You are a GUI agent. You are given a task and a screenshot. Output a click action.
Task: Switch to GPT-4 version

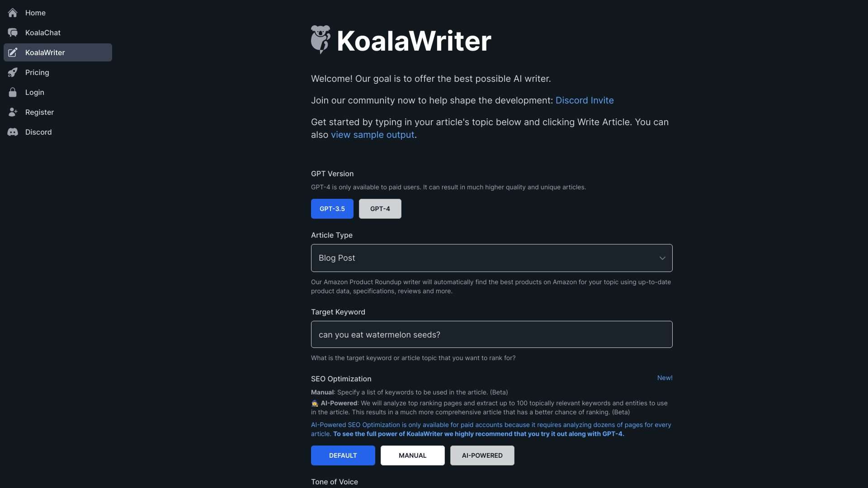(x=379, y=208)
